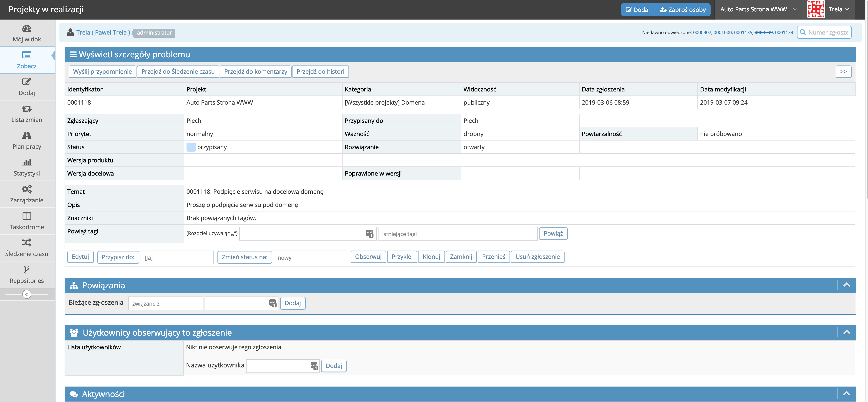868x402 pixels.
Task: Click Przejdź do komentarzy button
Action: [x=255, y=71]
